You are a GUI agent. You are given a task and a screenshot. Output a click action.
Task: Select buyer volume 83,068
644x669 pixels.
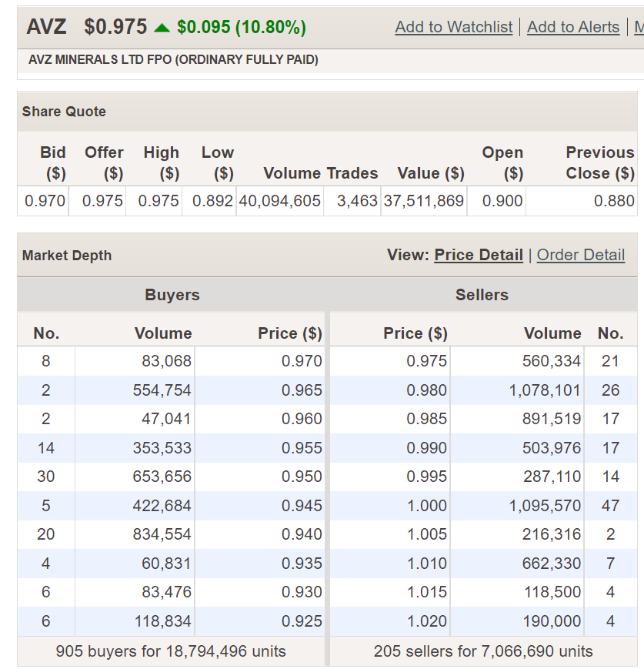(x=166, y=361)
